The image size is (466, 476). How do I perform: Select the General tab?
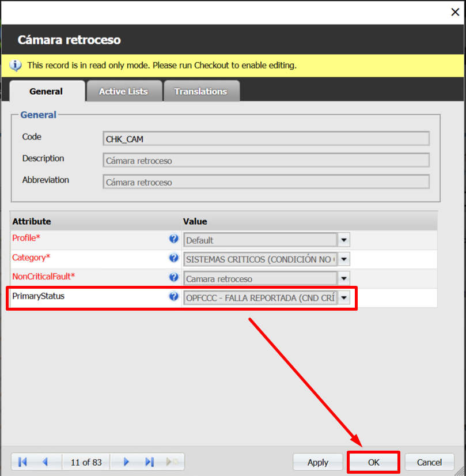click(x=46, y=91)
